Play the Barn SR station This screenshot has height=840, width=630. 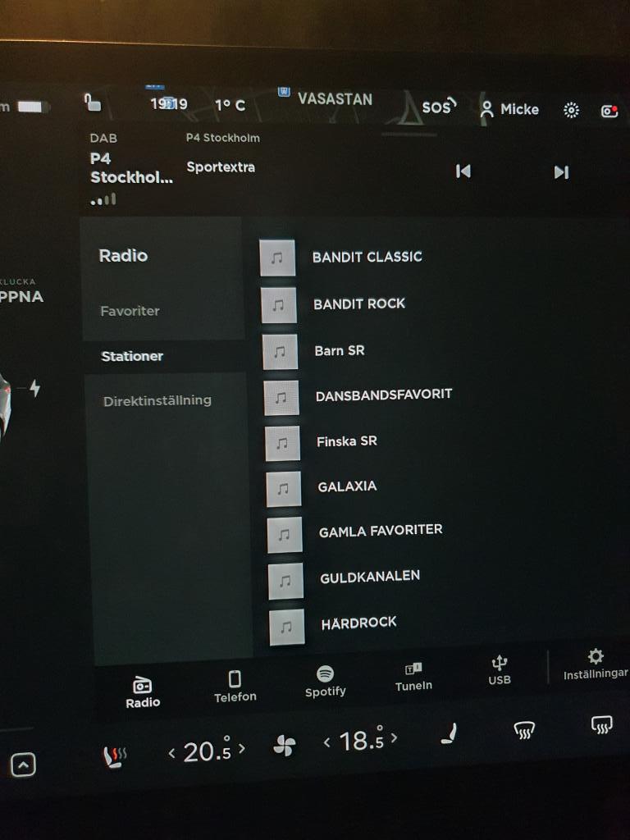click(x=339, y=351)
